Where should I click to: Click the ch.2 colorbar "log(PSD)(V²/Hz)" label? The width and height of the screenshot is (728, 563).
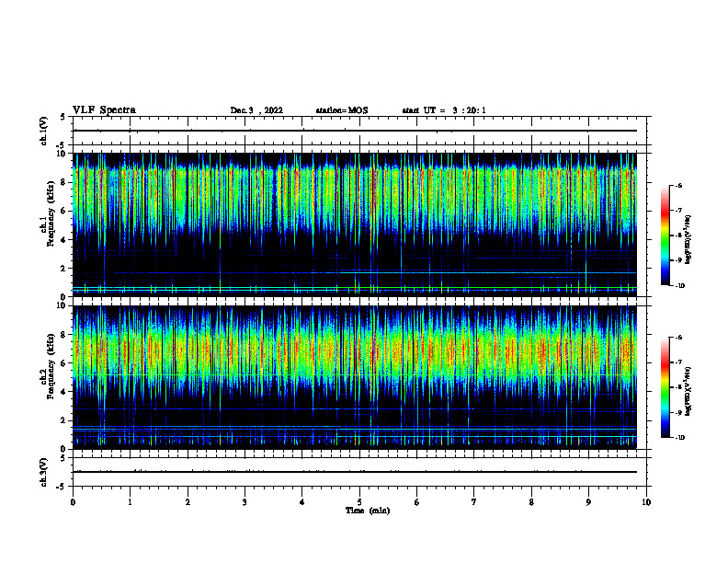click(x=688, y=391)
